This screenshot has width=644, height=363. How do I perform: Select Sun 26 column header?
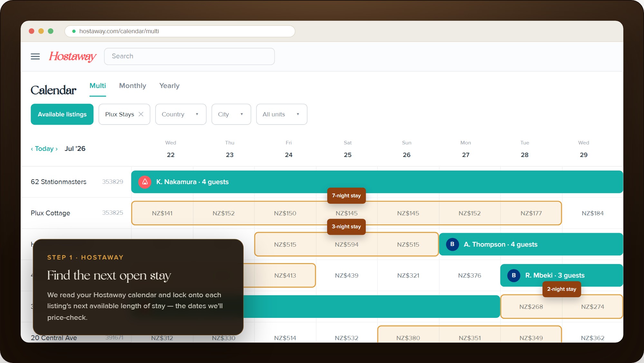407,149
